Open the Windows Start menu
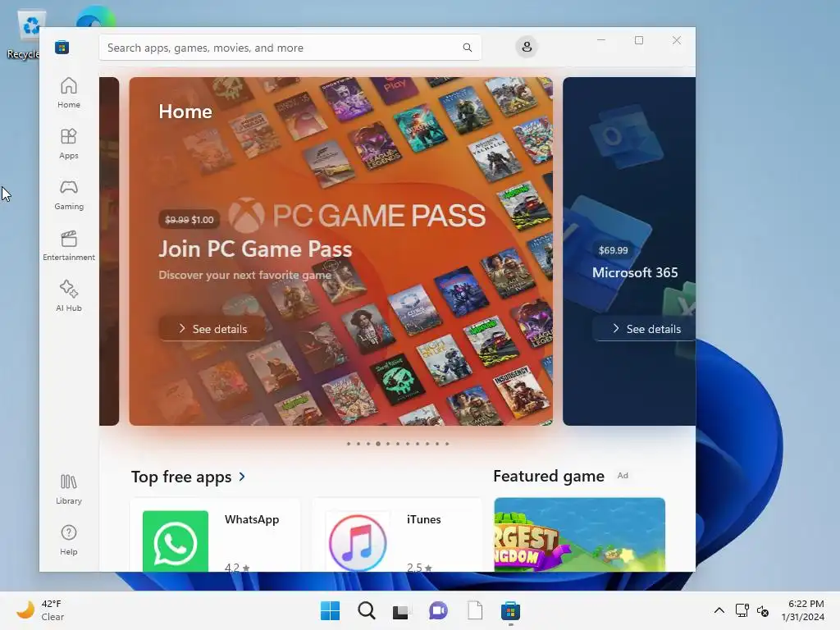The height and width of the screenshot is (630, 840). pyautogui.click(x=330, y=610)
